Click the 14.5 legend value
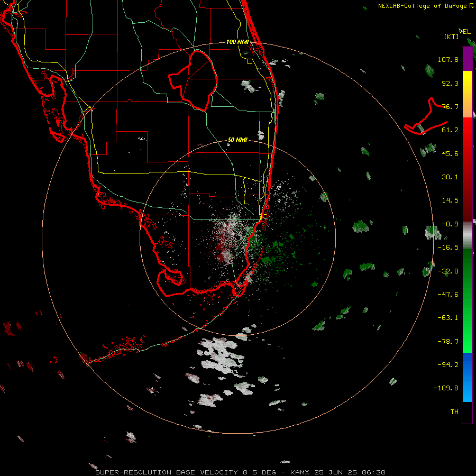The width and height of the screenshot is (476, 476). click(450, 200)
